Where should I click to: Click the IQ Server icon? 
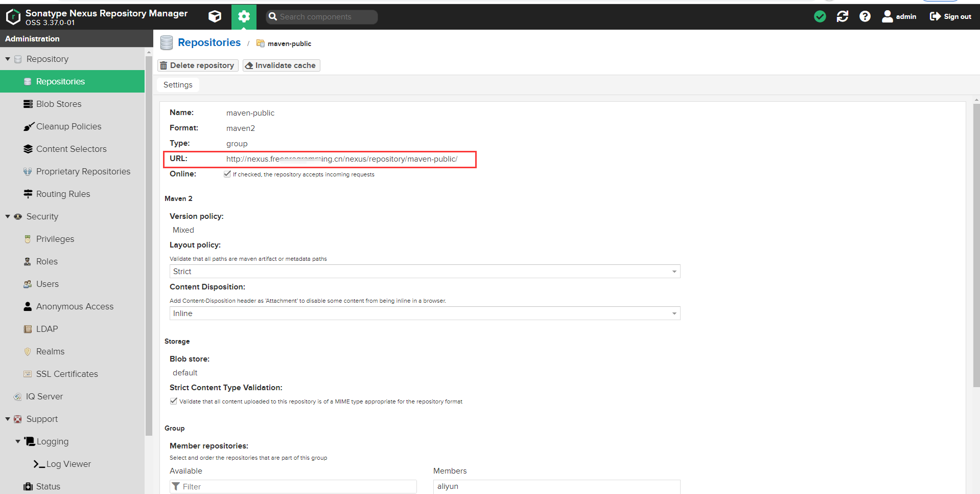(x=17, y=396)
